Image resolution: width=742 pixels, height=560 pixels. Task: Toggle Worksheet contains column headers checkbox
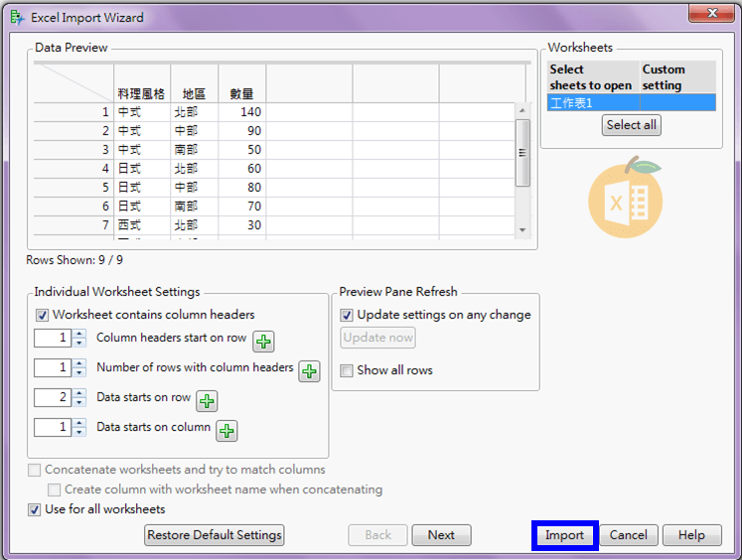[x=42, y=315]
